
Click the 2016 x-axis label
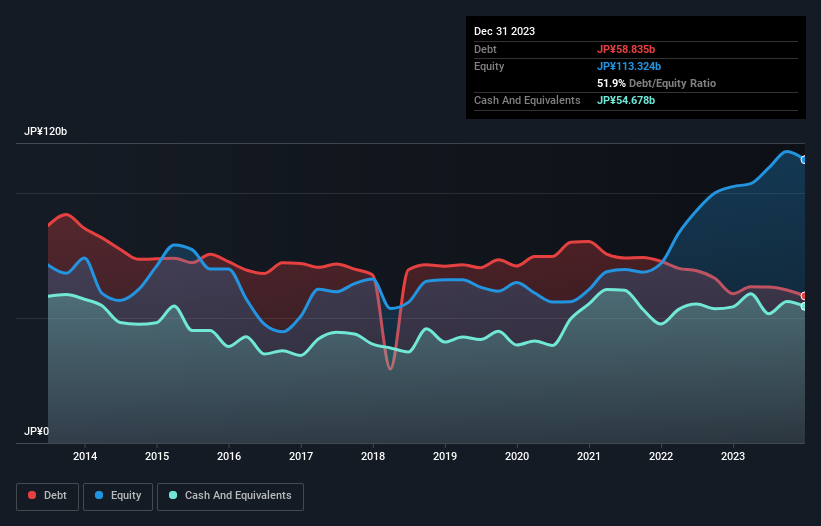(x=229, y=456)
